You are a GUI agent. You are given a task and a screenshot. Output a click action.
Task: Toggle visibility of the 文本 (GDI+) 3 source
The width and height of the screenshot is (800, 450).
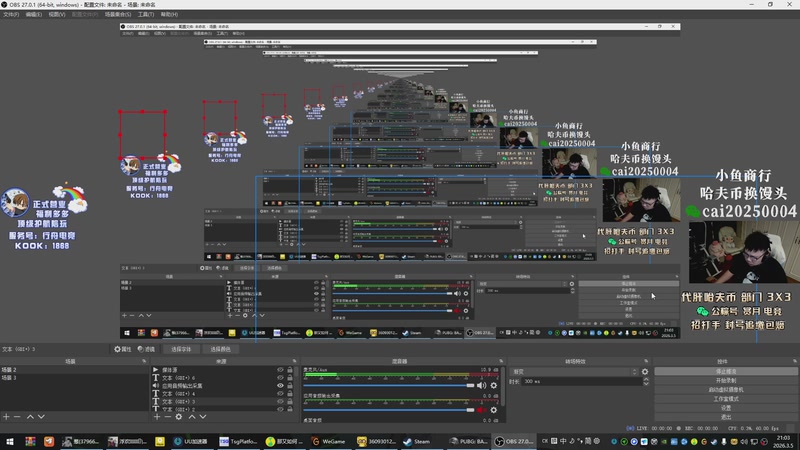click(x=280, y=402)
